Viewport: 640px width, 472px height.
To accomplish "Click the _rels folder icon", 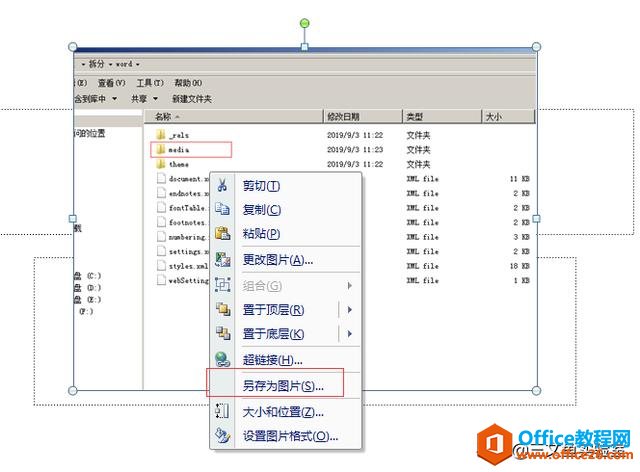I will (161, 135).
